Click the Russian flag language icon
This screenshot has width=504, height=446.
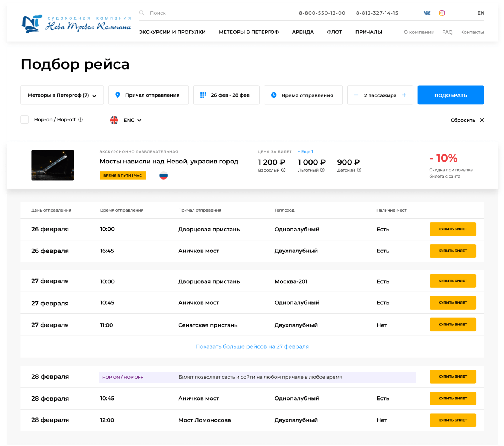(x=164, y=175)
